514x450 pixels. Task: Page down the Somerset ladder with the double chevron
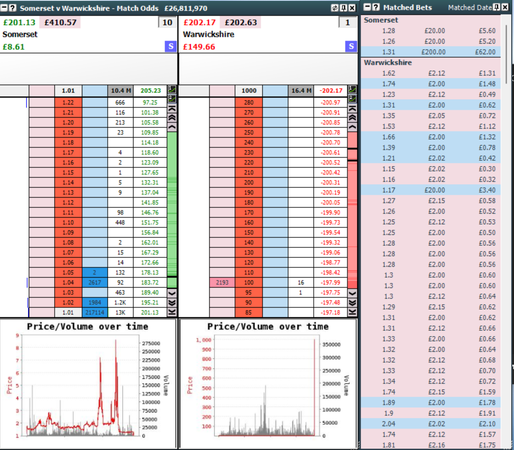coord(172,303)
